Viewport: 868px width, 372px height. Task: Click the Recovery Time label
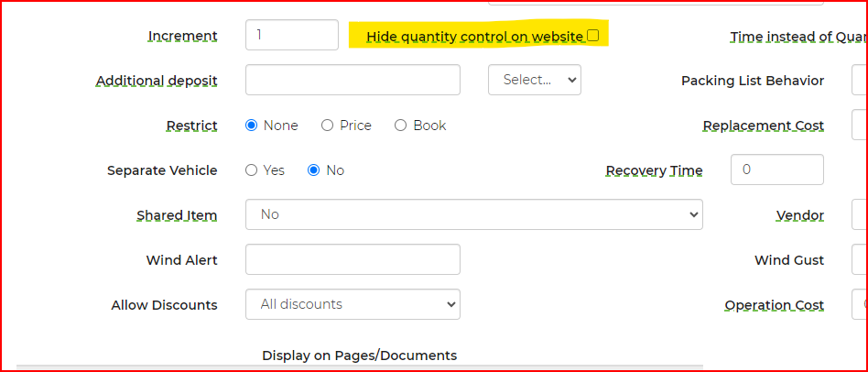654,171
